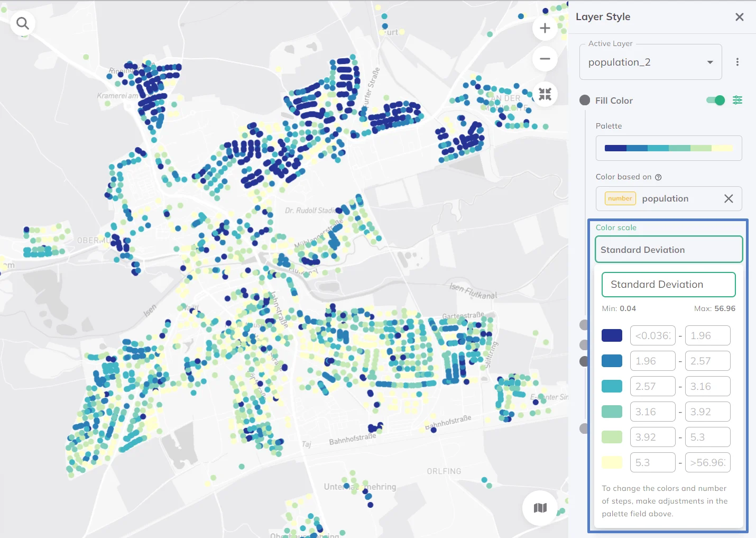
Task: Close the Layer Style panel
Action: click(x=740, y=17)
